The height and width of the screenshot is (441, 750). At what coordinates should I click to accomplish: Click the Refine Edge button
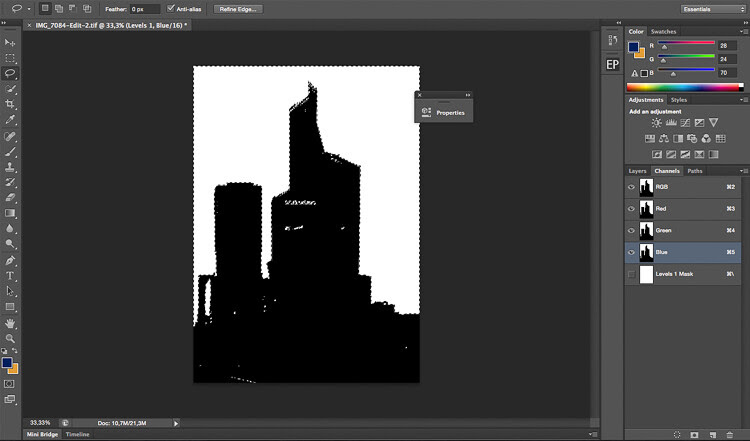[238, 9]
